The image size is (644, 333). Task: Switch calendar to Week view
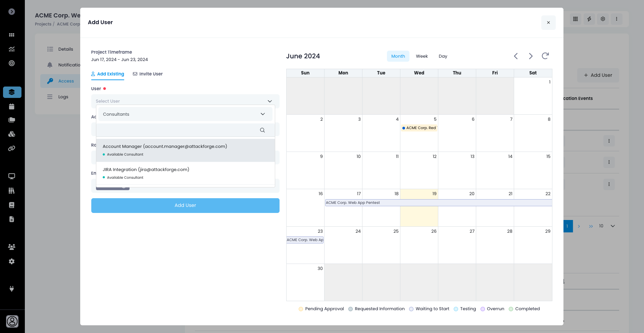(x=422, y=56)
